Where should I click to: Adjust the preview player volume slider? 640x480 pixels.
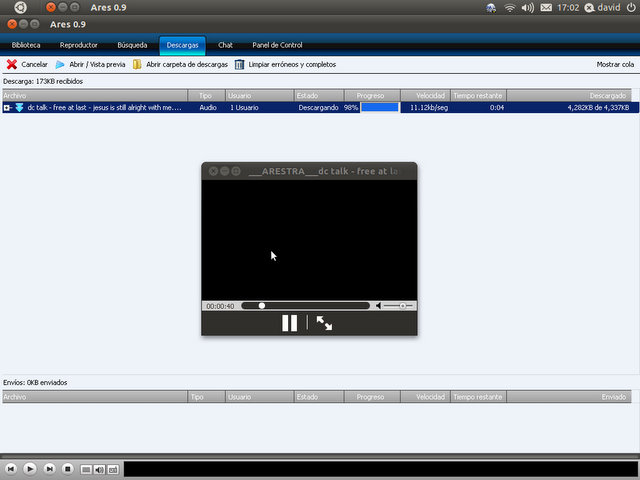tap(398, 306)
